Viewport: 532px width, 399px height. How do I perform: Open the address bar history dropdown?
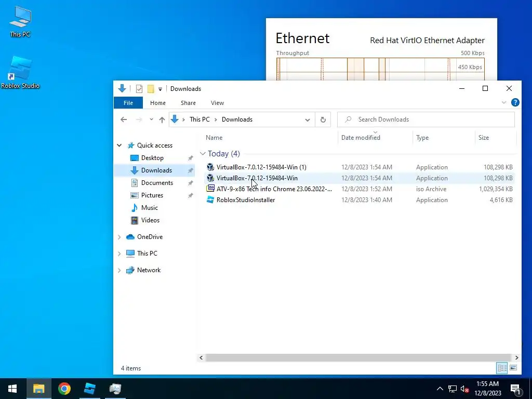[308, 120]
